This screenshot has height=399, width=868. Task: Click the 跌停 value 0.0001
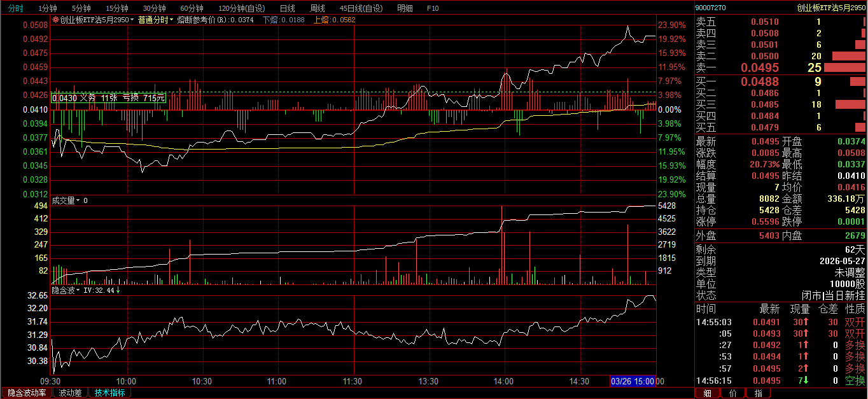coord(851,221)
